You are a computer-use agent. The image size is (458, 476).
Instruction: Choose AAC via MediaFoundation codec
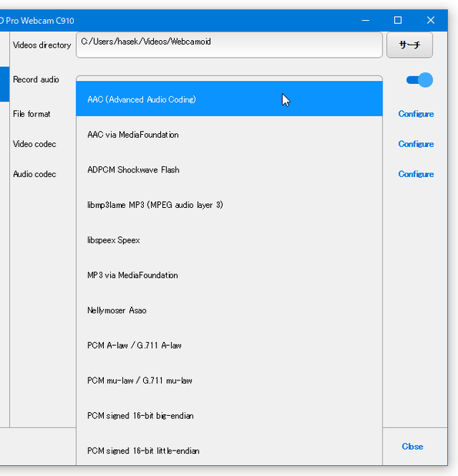pyautogui.click(x=229, y=134)
